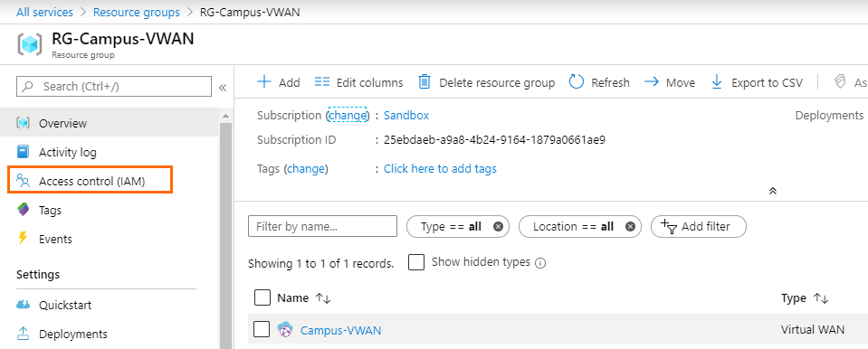Sort by Type column arrows
This screenshot has width=868, height=349.
tap(821, 298)
